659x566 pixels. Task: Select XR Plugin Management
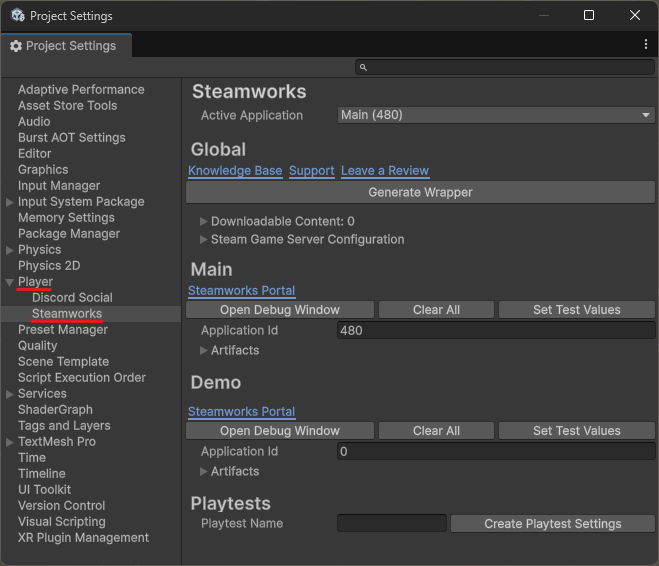tap(83, 537)
